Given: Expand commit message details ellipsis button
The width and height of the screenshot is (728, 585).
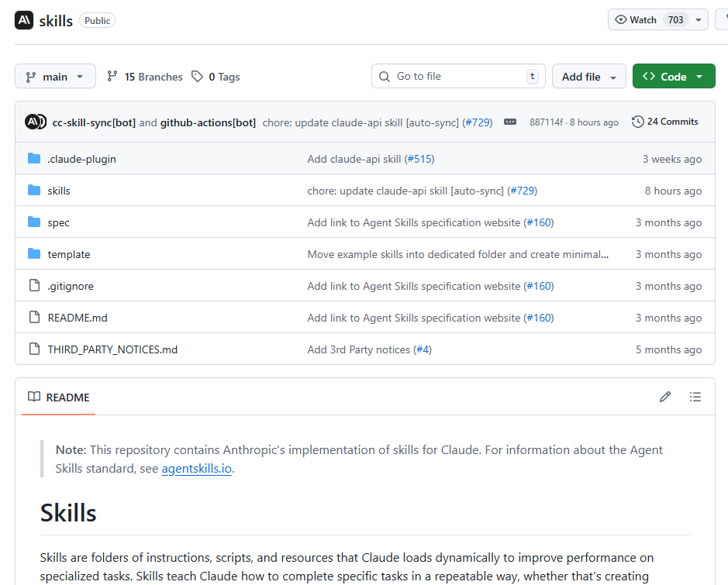Looking at the screenshot, I should click(x=510, y=122).
